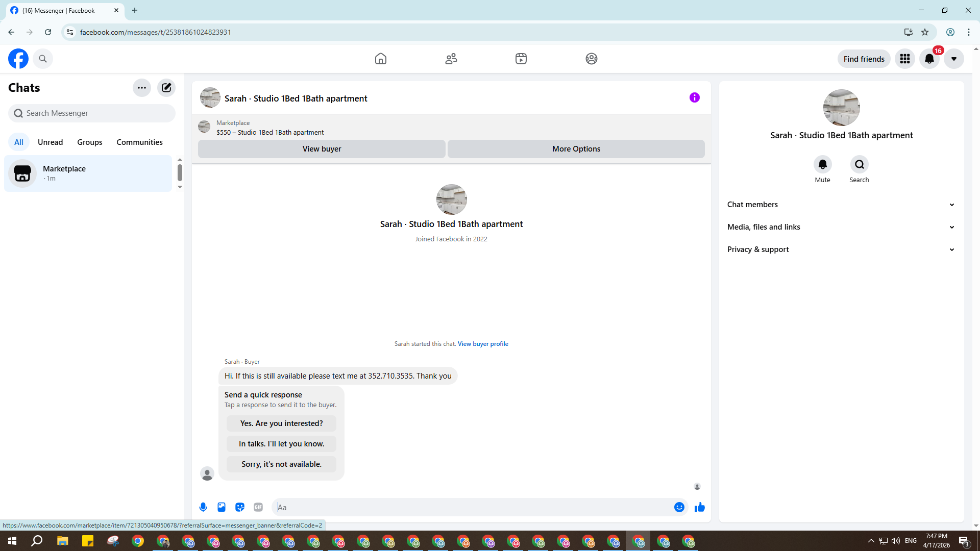This screenshot has width=980, height=551.
Task: Click the voice clip microphone icon
Action: (x=203, y=507)
